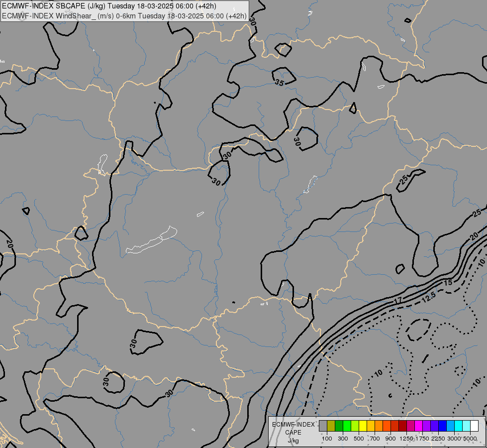Viewport: 487px width, 448px height.
Task: Click the legend's J/kg unit label
Action: (293, 441)
